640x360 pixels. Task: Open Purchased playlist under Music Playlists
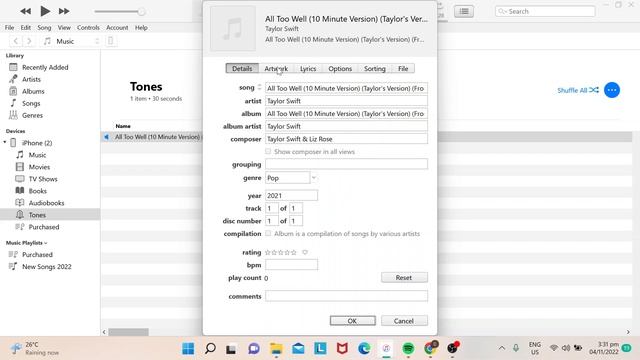(x=37, y=255)
